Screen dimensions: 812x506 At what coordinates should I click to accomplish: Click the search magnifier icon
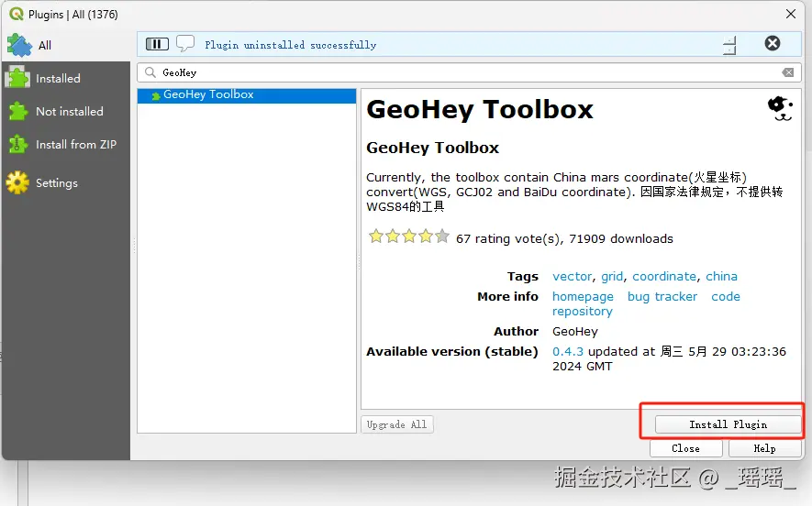click(x=150, y=72)
